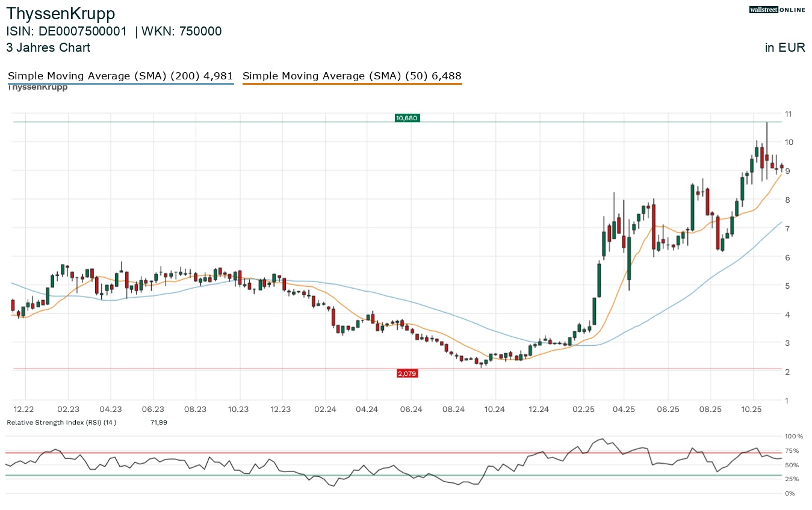Click the 02.25 date axis label
Screen dimensions: 812x510
(581, 409)
